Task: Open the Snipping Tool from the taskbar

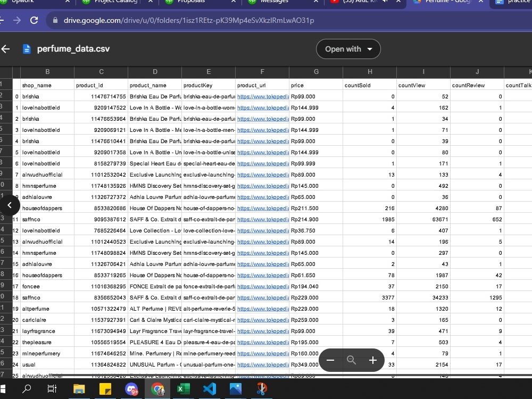Action: point(262,388)
